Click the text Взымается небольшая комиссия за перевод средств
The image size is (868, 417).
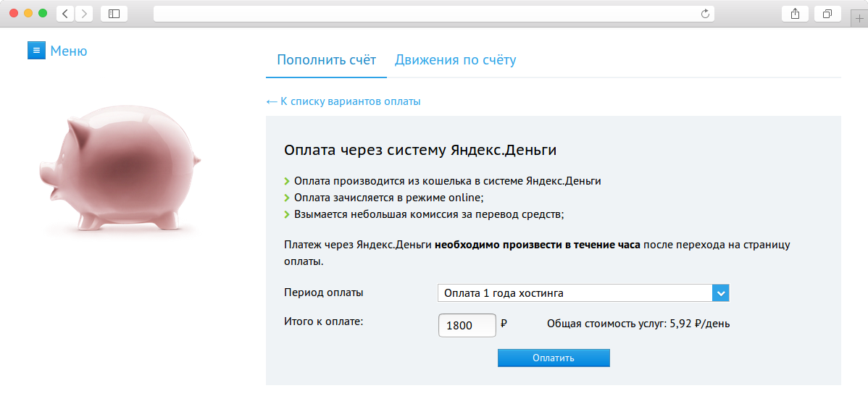pyautogui.click(x=429, y=214)
